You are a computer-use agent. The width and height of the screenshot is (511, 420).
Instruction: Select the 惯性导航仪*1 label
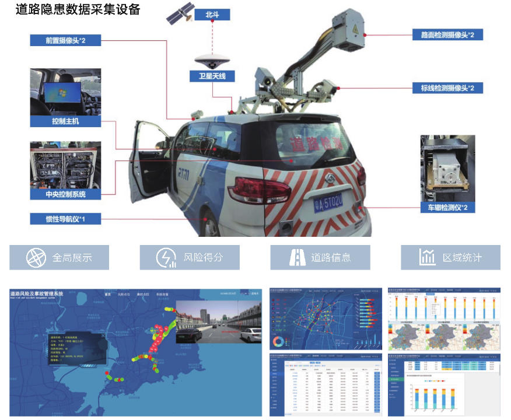65,219
